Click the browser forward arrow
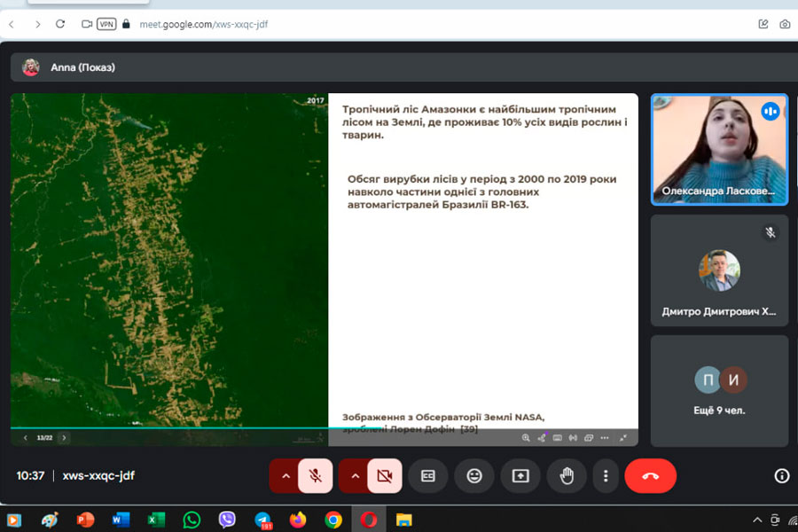 pyautogui.click(x=37, y=24)
